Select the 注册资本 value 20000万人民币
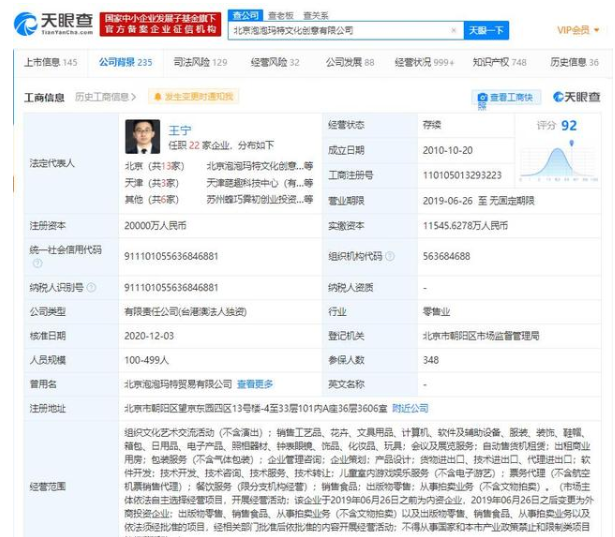The image size is (615, 537). coord(155,226)
